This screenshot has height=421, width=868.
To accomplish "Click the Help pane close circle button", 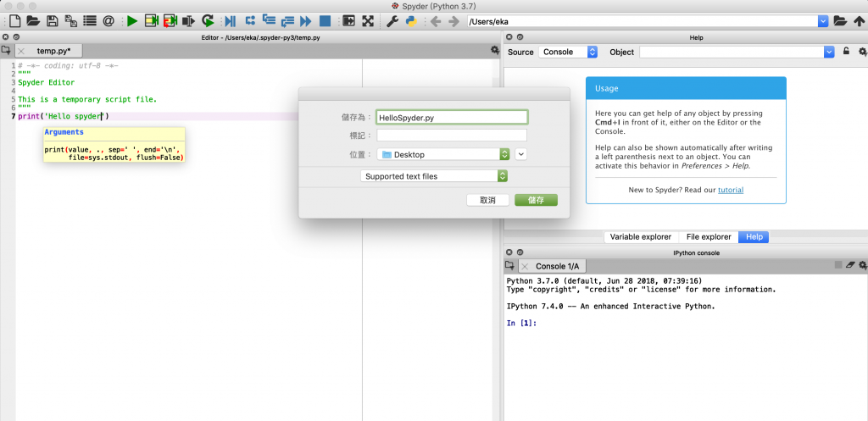I will [509, 37].
